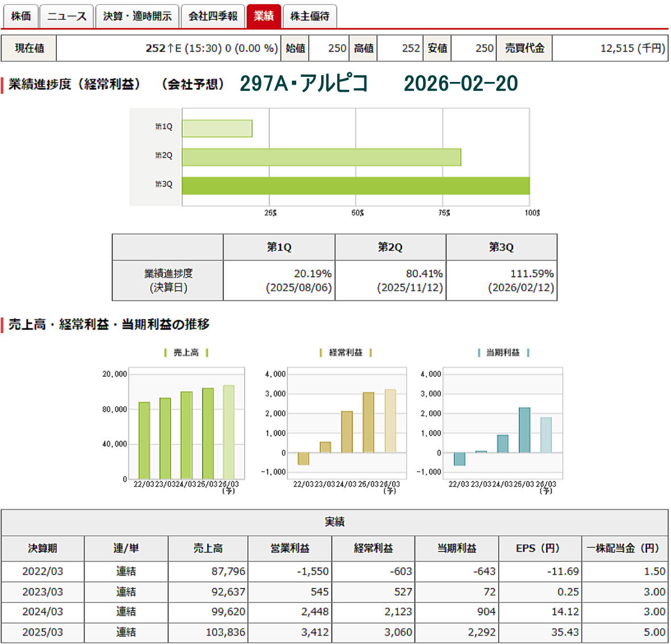This screenshot has width=671, height=644.
Task: Select the 会社四季報 tab
Action: [213, 16]
